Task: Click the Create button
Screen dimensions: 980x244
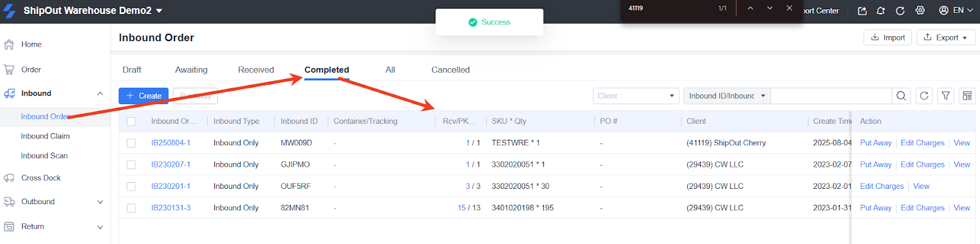Action: (144, 96)
